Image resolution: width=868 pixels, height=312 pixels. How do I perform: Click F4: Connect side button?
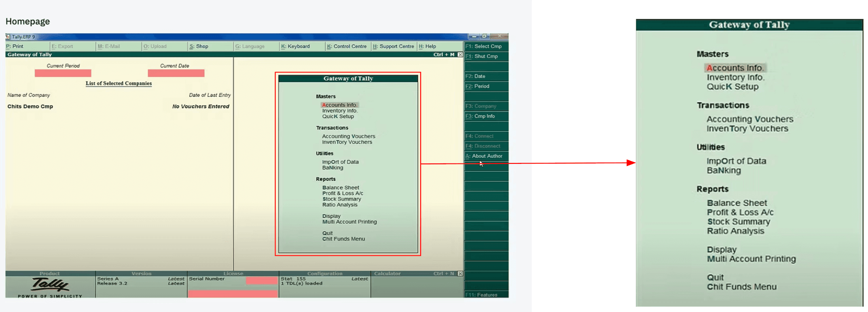(x=486, y=136)
